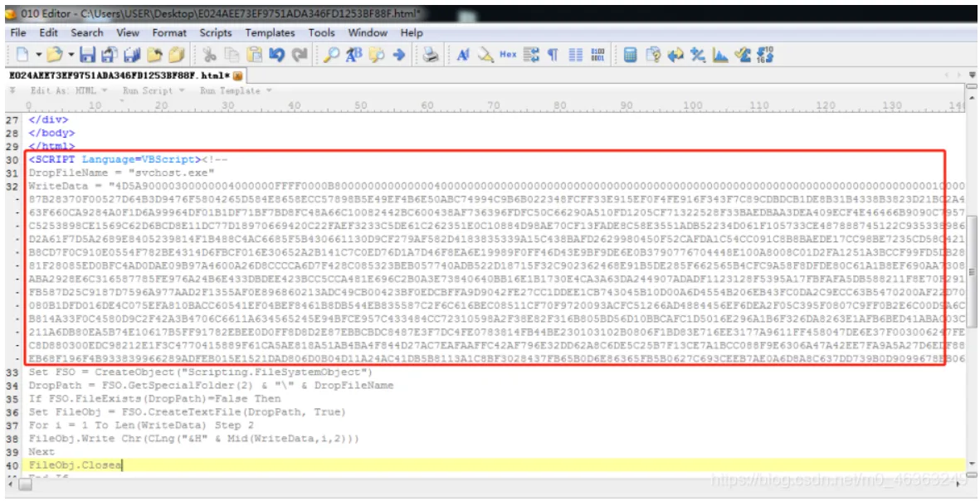Viewport: 980px width, 501px height.
Task: Click the binary 0100 view icon
Action: tap(597, 55)
